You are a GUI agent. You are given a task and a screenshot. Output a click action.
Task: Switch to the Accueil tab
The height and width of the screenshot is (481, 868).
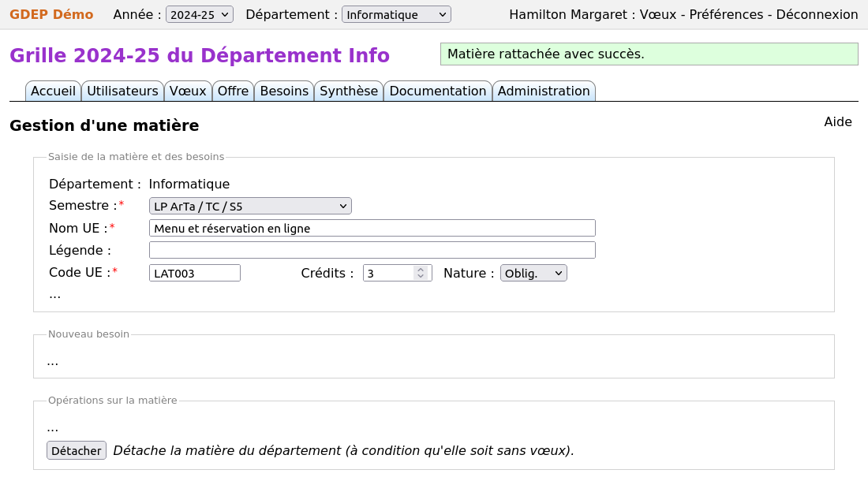[53, 91]
